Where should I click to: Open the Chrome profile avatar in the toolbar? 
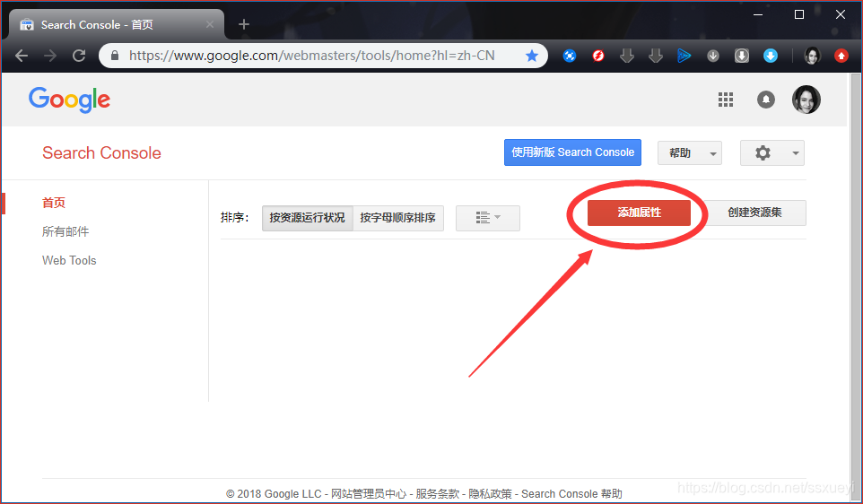coord(813,56)
